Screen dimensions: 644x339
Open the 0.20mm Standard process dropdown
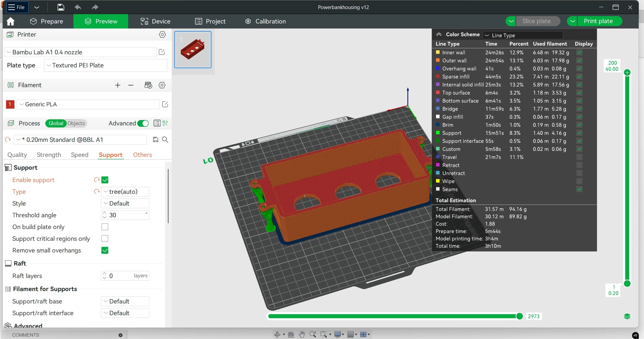tap(80, 140)
